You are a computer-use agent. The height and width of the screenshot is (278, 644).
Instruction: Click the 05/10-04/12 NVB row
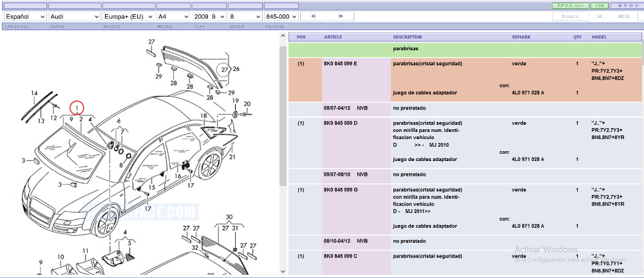pos(465,241)
